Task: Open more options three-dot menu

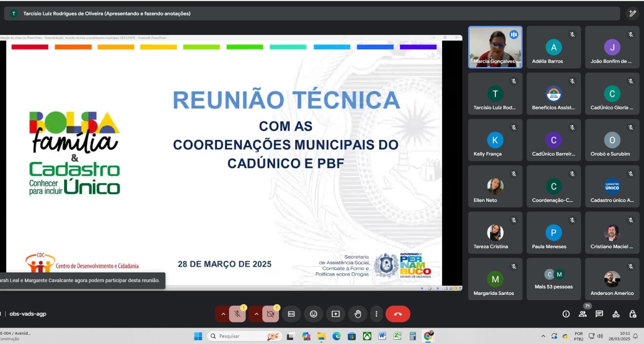Action: click(x=376, y=314)
